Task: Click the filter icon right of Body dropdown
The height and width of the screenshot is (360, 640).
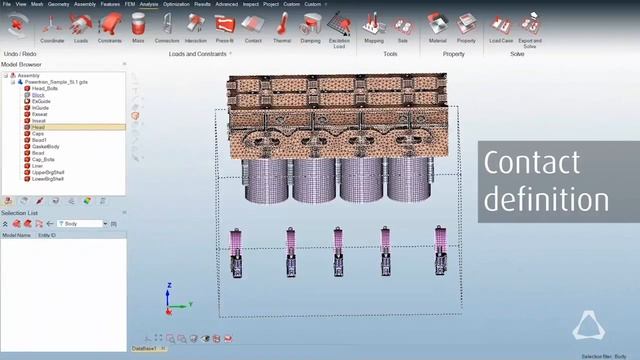Action: 113,224
